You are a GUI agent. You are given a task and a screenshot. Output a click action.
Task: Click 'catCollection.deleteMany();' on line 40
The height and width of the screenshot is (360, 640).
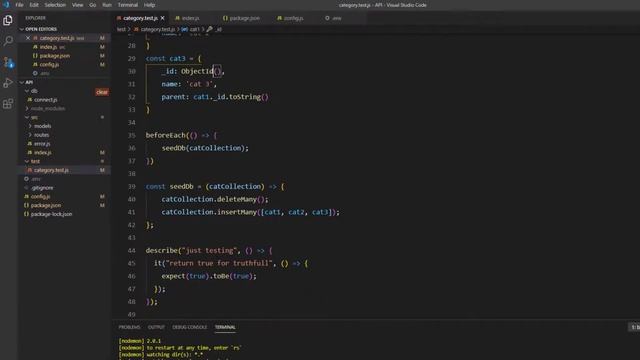(215, 199)
